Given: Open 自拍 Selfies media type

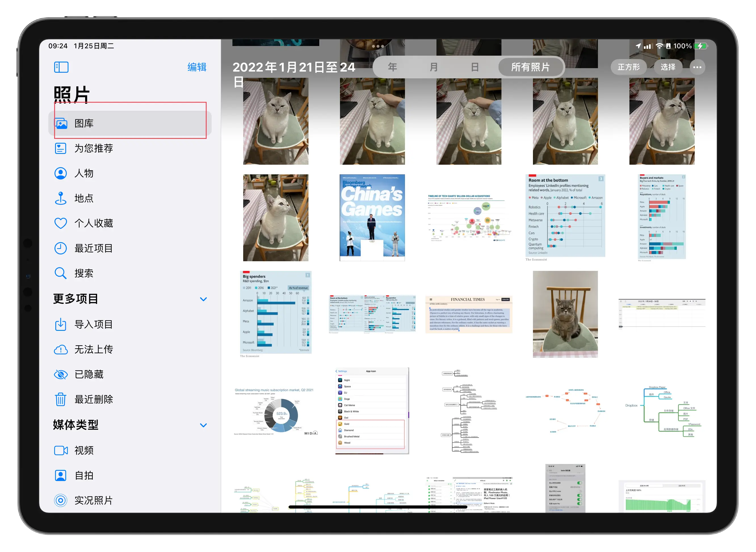Looking at the screenshot, I should 130,476.
